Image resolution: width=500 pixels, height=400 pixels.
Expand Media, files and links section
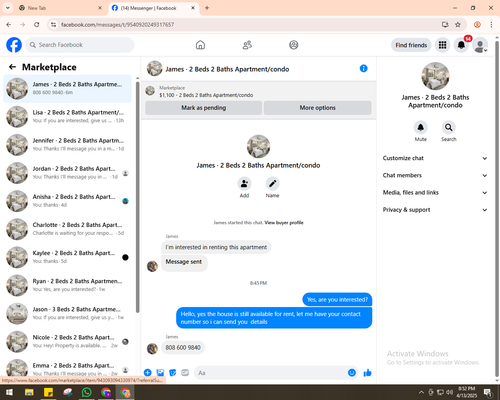pyautogui.click(x=435, y=193)
